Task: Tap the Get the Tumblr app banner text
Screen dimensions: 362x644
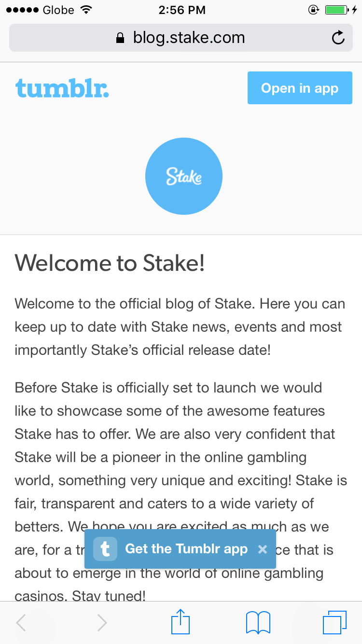Action: (186, 549)
